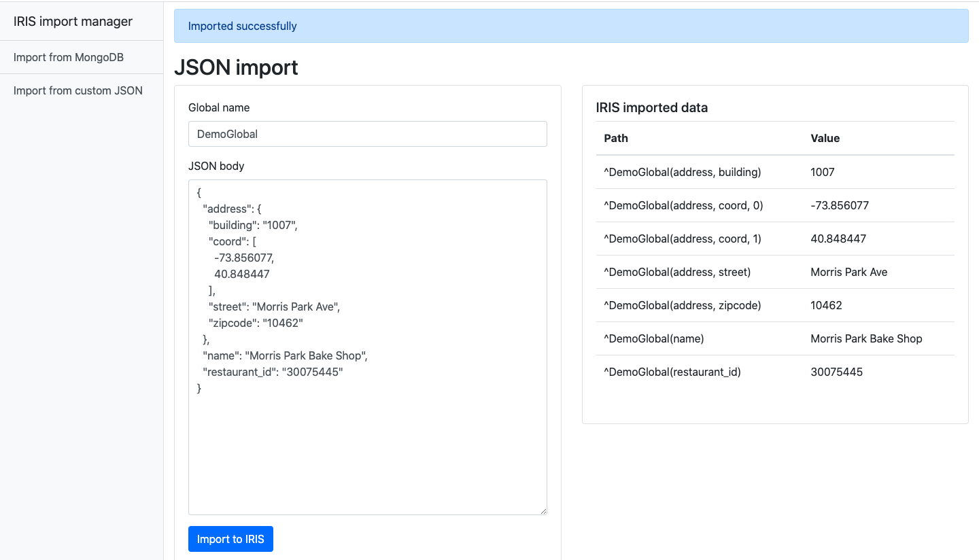Click the ^DemoGlobal(restaurant_id) path cell
This screenshot has width=979, height=560.
pyautogui.click(x=672, y=372)
